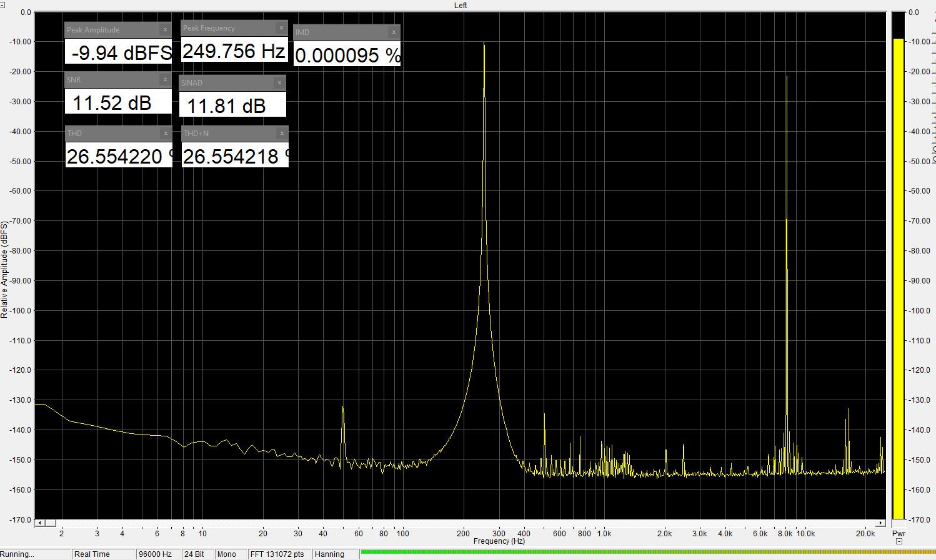Click the 249.756 Hz frequency value
The image size is (936, 560).
[x=234, y=51]
